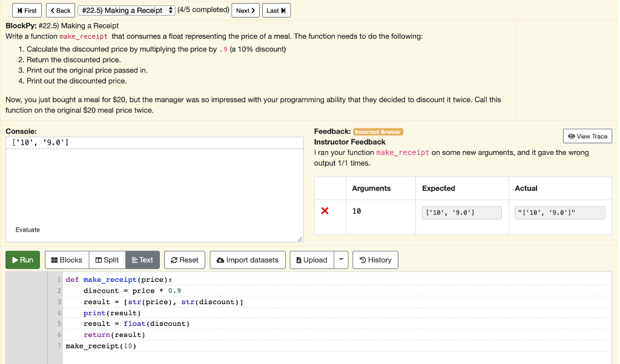Open the code History

tap(375, 260)
